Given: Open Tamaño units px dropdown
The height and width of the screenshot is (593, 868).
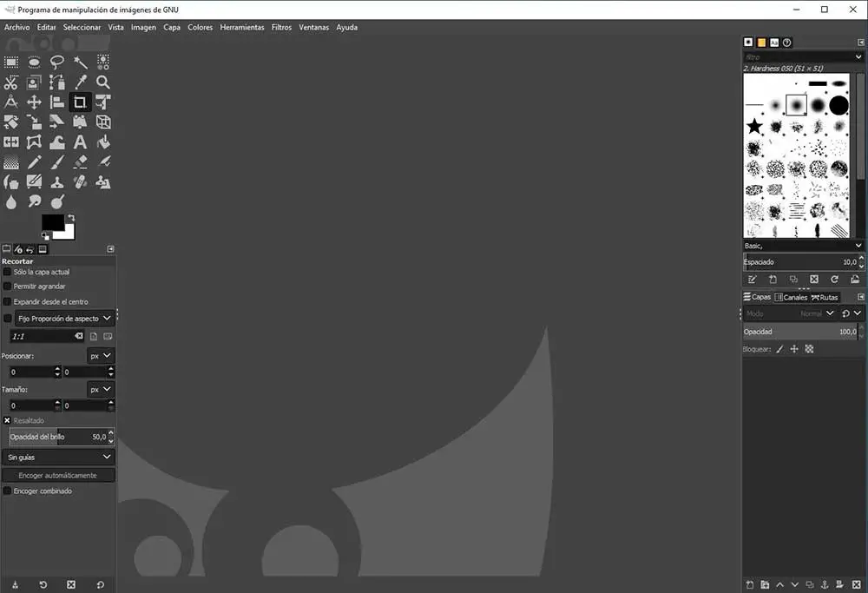Looking at the screenshot, I should (101, 389).
